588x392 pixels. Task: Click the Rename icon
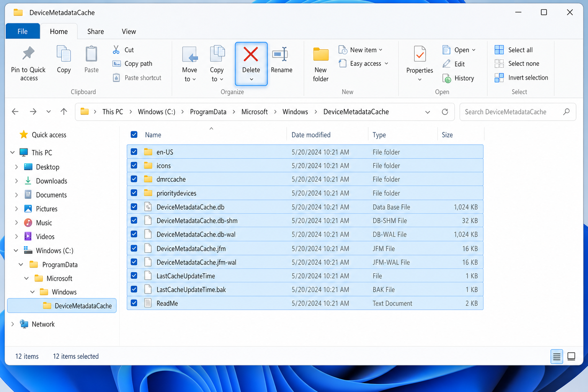point(280,54)
